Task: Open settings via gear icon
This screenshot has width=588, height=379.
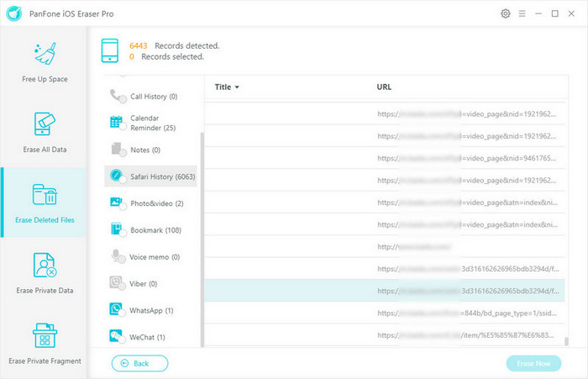Action: [506, 14]
